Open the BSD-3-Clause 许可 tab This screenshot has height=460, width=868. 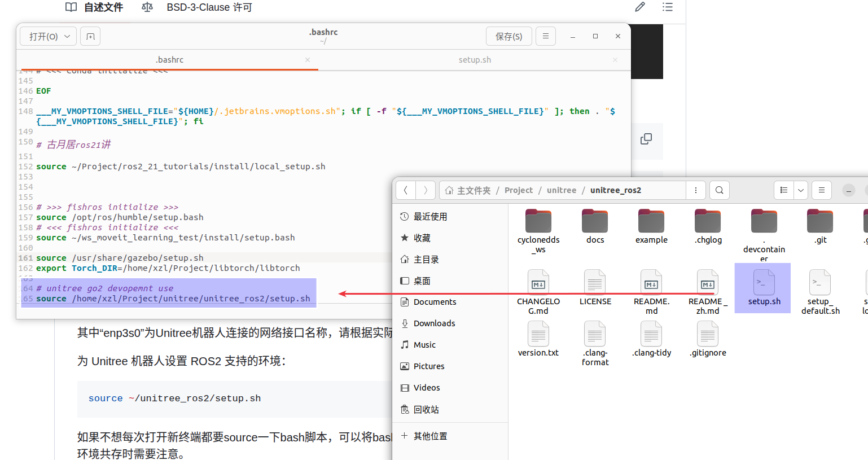pos(197,7)
